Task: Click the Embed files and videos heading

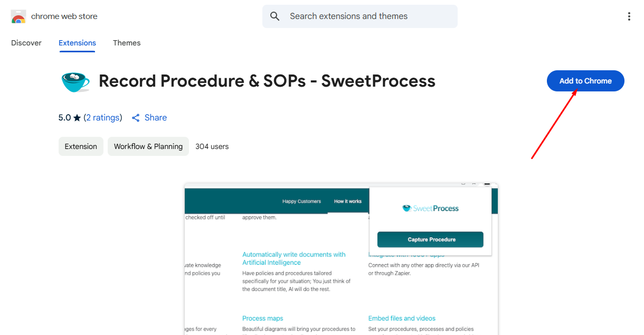Action: pos(402,318)
